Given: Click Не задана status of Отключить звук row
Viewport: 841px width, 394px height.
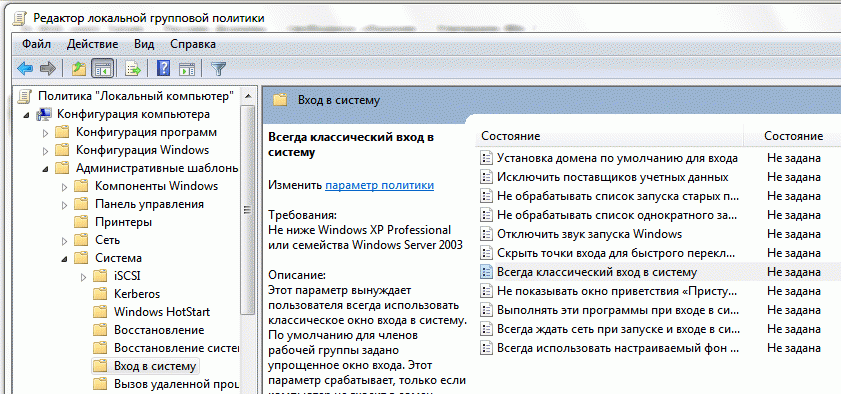Looking at the screenshot, I should [x=793, y=234].
